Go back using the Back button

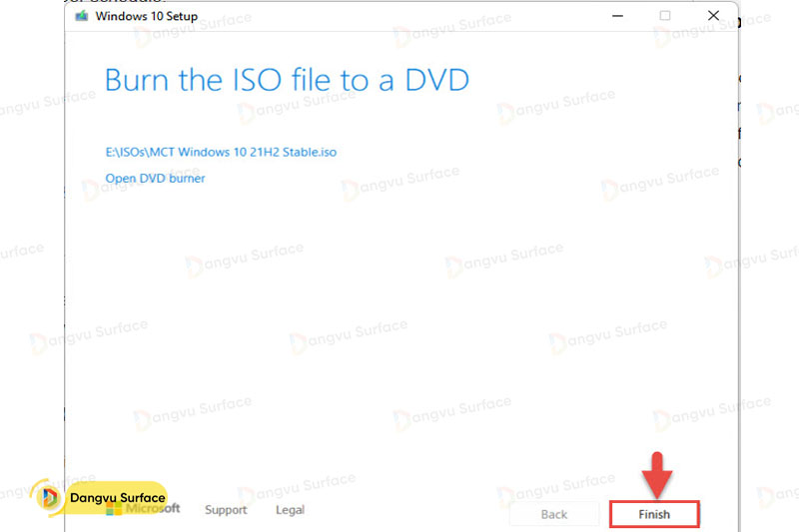tap(554, 514)
